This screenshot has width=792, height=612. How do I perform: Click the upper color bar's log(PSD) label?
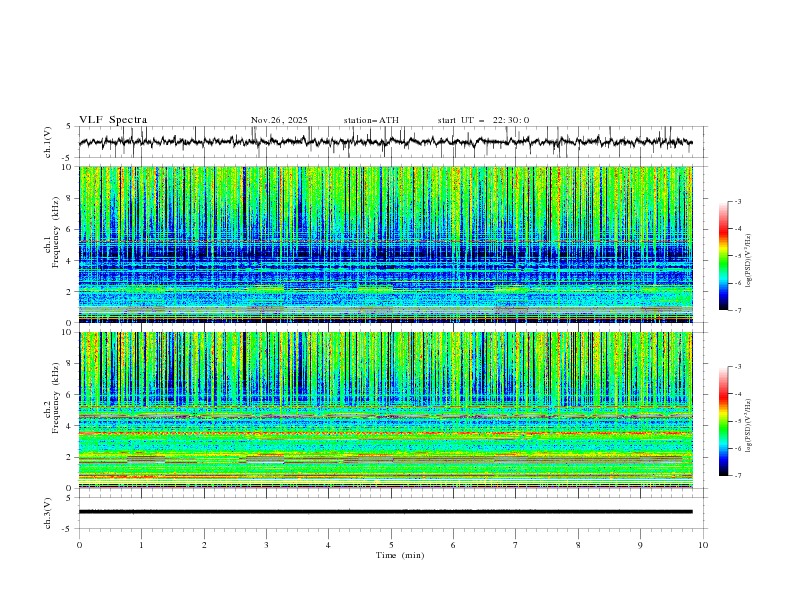(748, 256)
